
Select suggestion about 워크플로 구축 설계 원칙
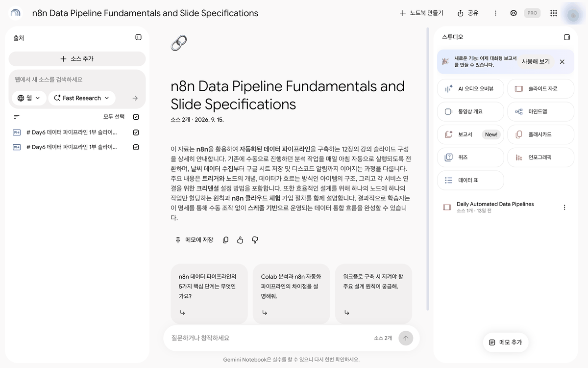coord(373,293)
